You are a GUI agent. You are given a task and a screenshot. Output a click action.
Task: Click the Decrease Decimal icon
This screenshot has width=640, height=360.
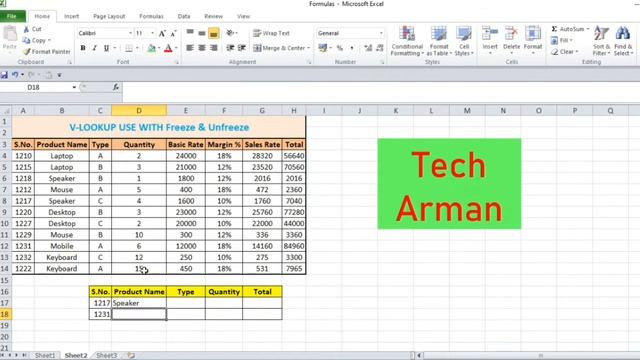point(380,48)
